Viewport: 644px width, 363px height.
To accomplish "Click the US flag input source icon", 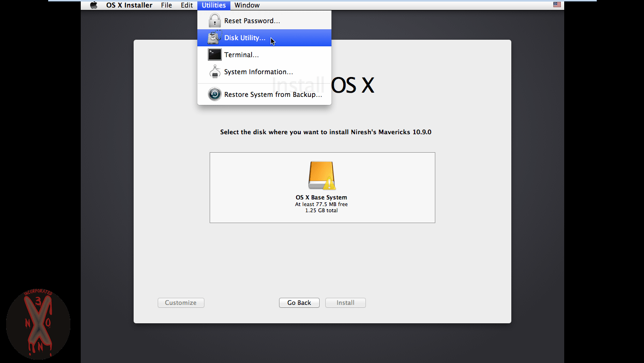I will tap(557, 5).
